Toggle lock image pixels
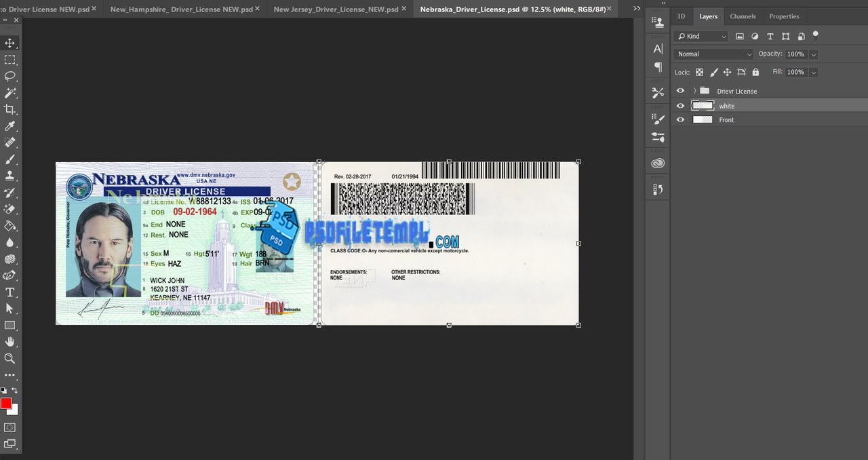The width and height of the screenshot is (868, 460). pos(713,72)
